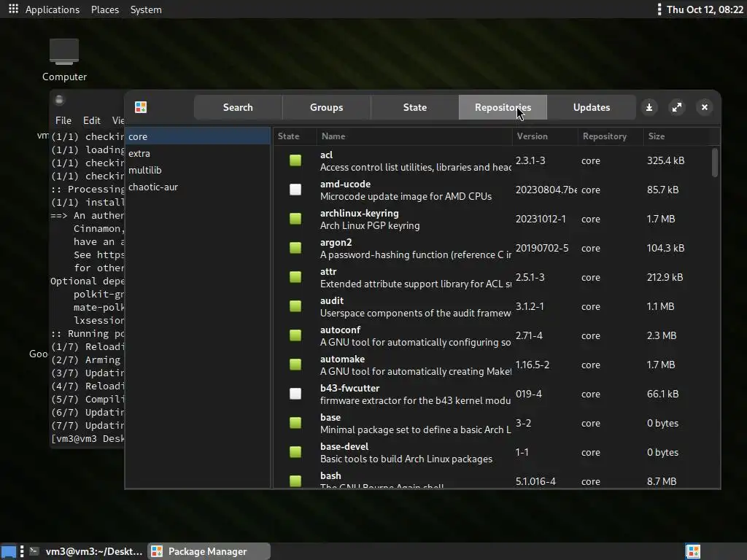Select the acl package name
Screen dimensions: 747x560
pyautogui.click(x=326, y=155)
